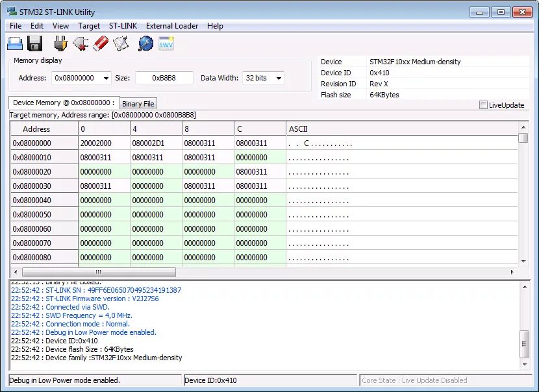The image size is (539, 392).
Task: Click the Save file floppy icon
Action: tap(34, 43)
